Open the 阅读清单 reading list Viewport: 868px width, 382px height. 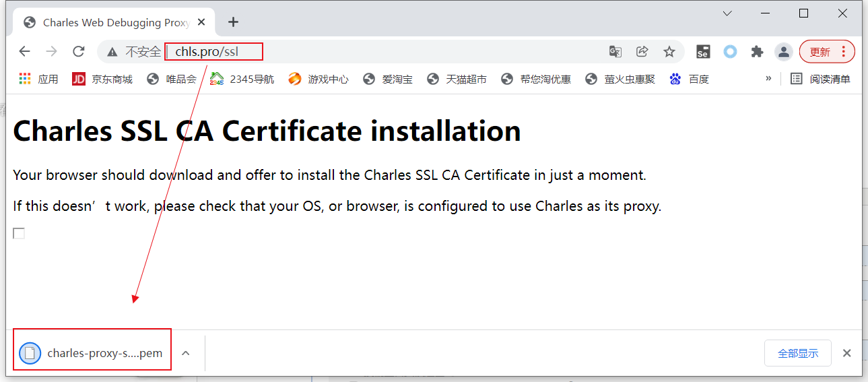click(820, 79)
